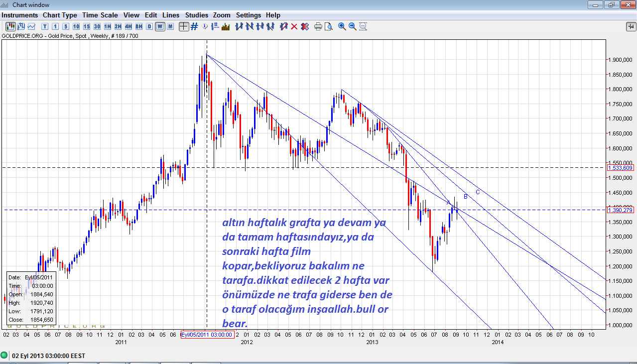Open the Instruments menu

tap(20, 15)
